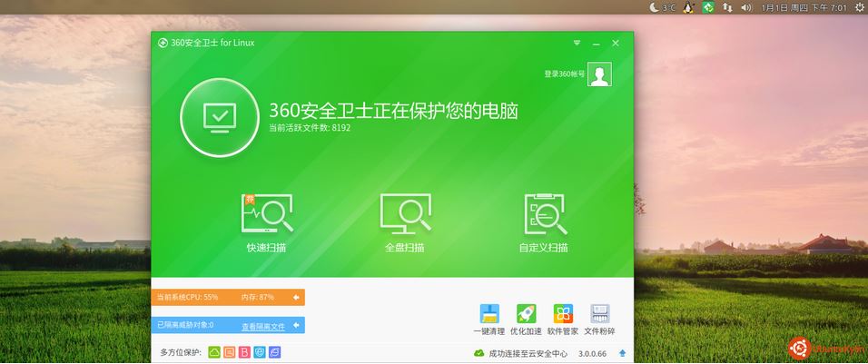
Task: Click 已隔离威胁对象:0 text
Action: [185, 325]
